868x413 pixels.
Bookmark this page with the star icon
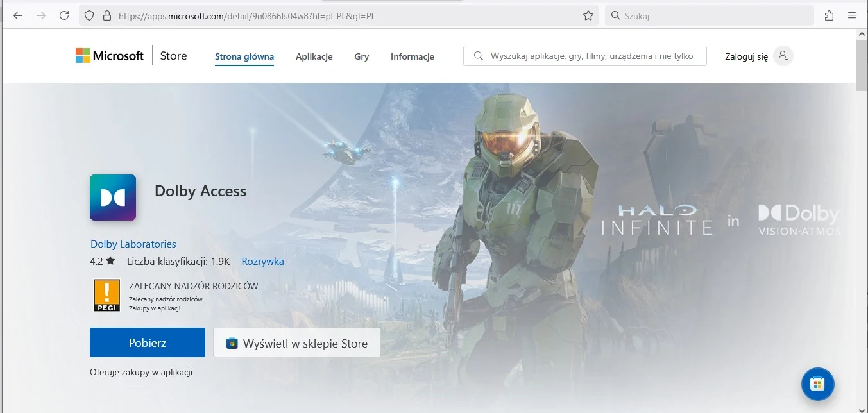[x=588, y=15]
